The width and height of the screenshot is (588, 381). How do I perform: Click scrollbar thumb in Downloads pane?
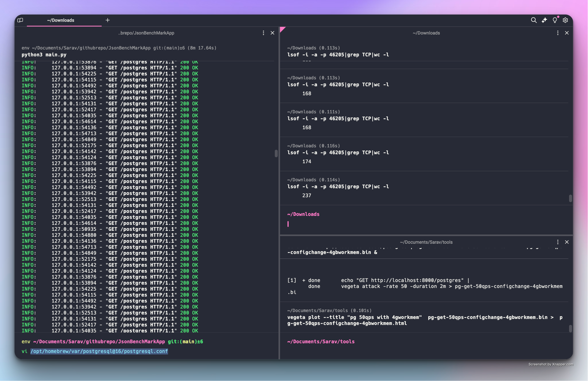(571, 198)
